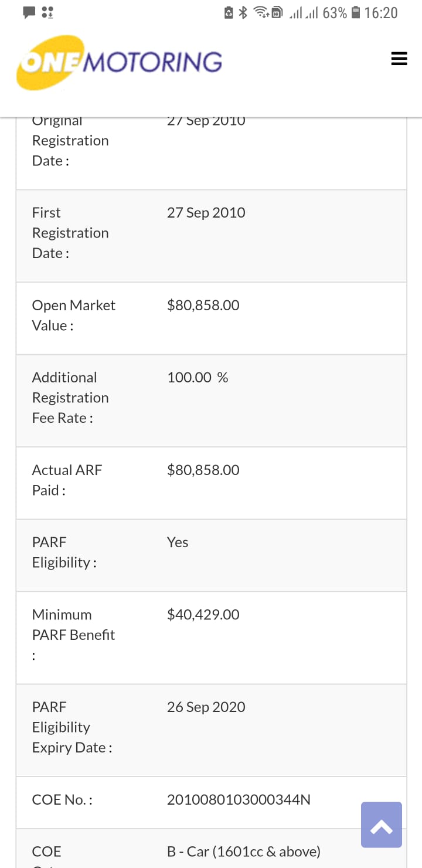
Task: Tap the SIM card status icon
Action: click(x=277, y=12)
